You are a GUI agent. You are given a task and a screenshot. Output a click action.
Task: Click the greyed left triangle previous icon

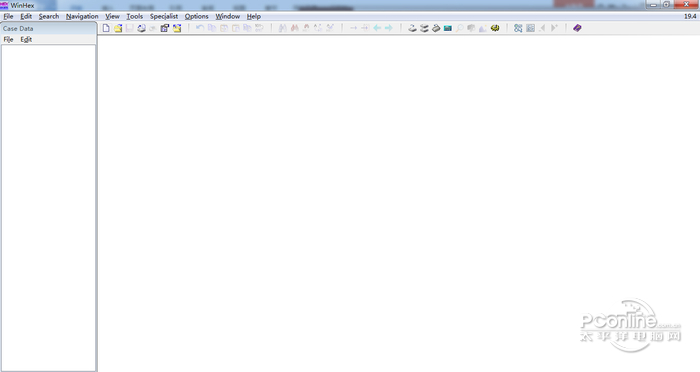(x=542, y=28)
